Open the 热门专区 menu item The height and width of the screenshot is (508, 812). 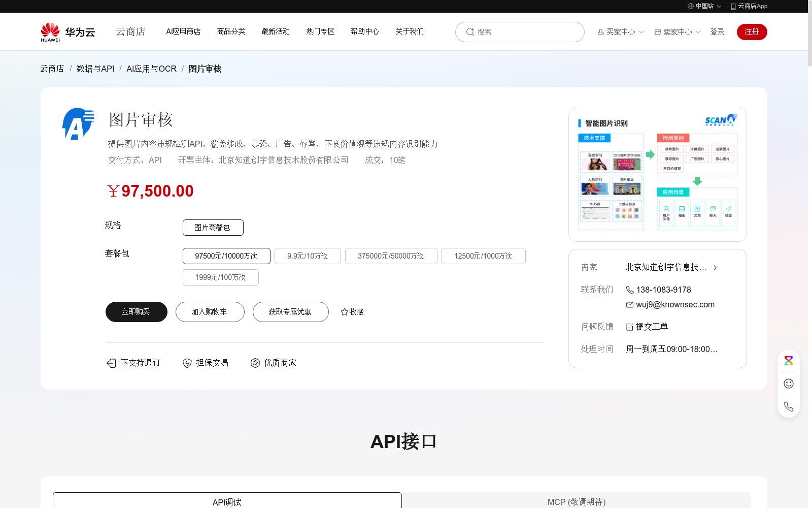click(x=320, y=31)
